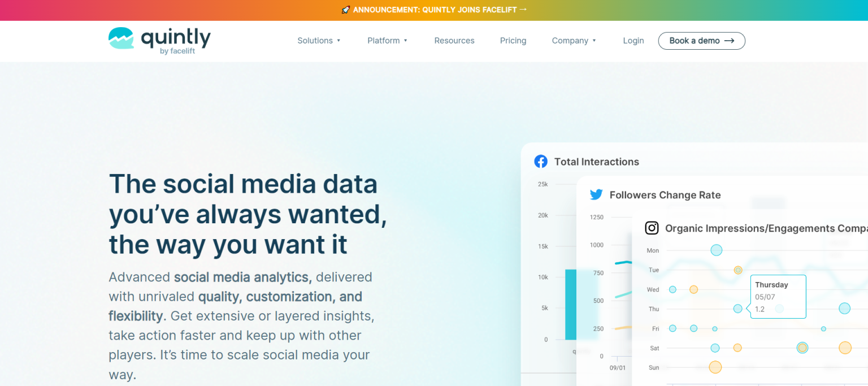Open the Platform dropdown menu

pos(387,41)
